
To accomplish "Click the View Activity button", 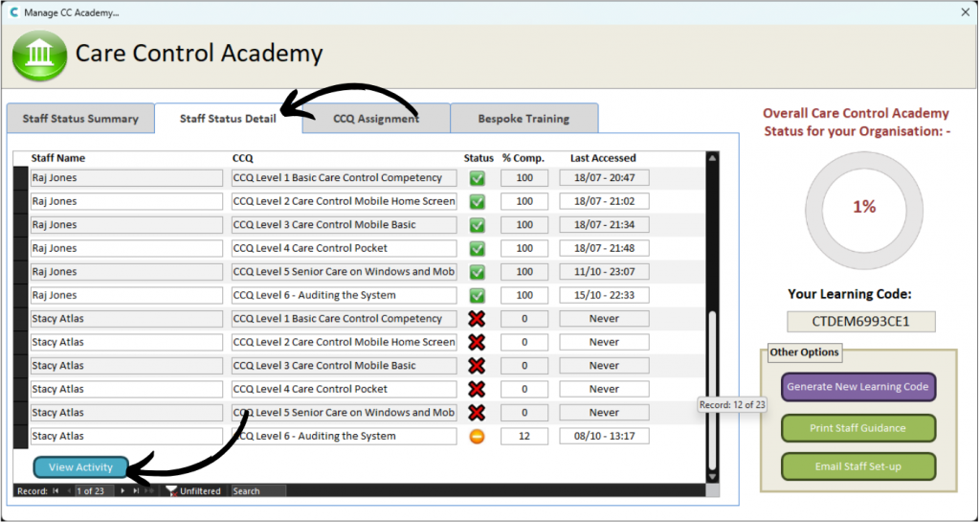I will [x=80, y=467].
